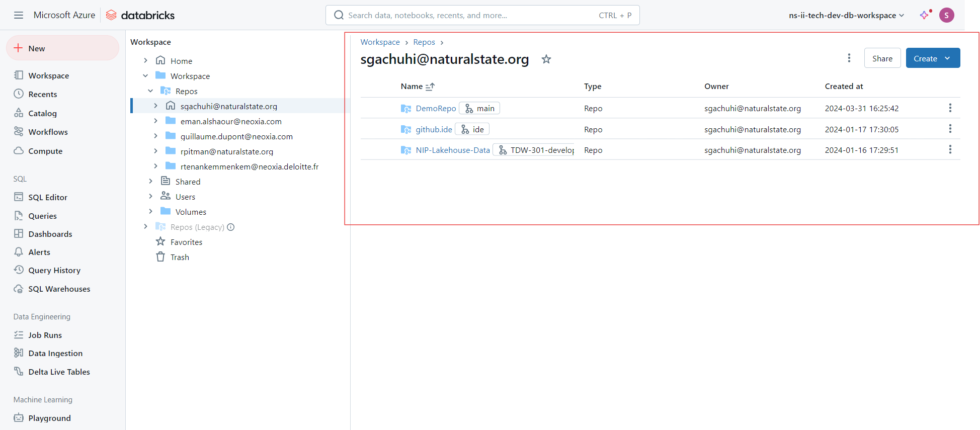Open Recents in the left sidebar
Screen dimensions: 980x430
point(43,94)
